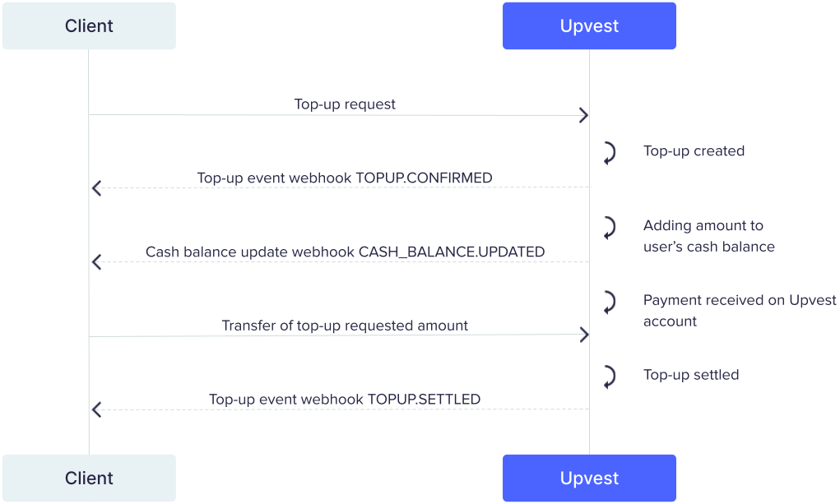Click the top Upvest participant box

pos(589,25)
